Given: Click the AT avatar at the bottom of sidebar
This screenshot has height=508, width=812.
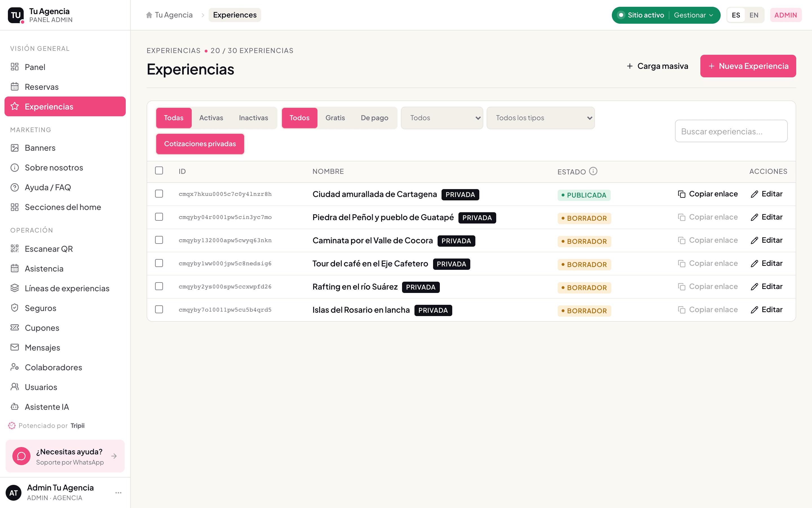Looking at the screenshot, I should coord(14,492).
